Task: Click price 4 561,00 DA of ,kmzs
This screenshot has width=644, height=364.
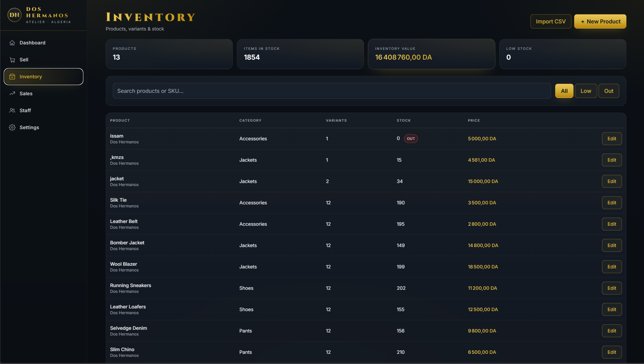Action: tap(481, 160)
